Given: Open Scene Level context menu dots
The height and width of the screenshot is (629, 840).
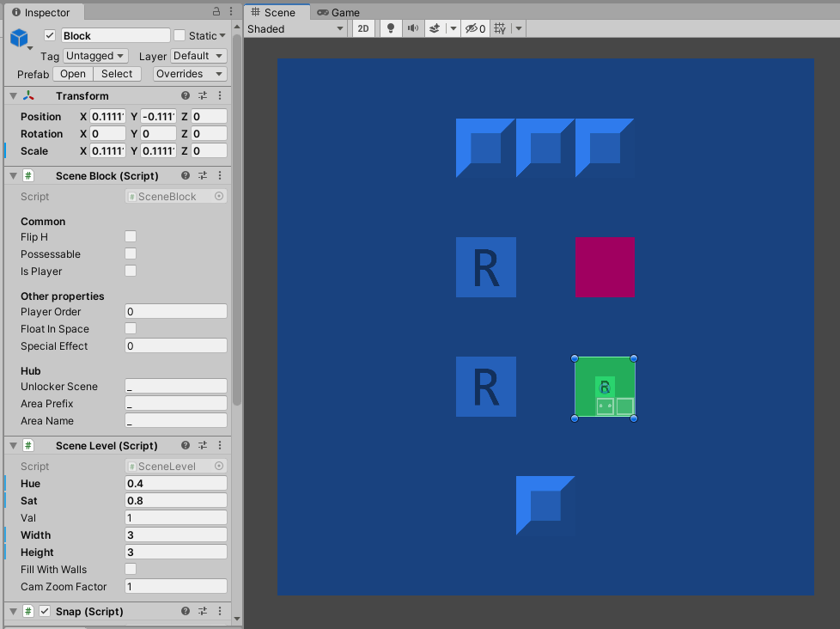Looking at the screenshot, I should pyautogui.click(x=220, y=445).
